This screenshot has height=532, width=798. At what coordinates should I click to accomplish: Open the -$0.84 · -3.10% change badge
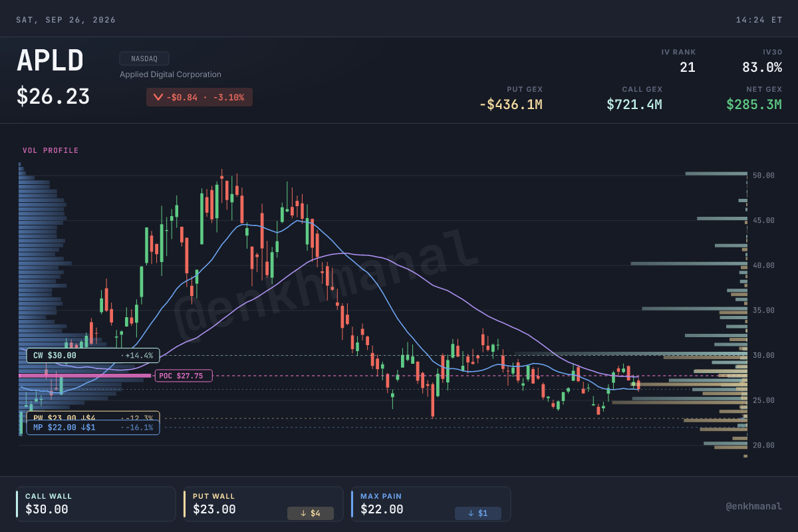199,97
